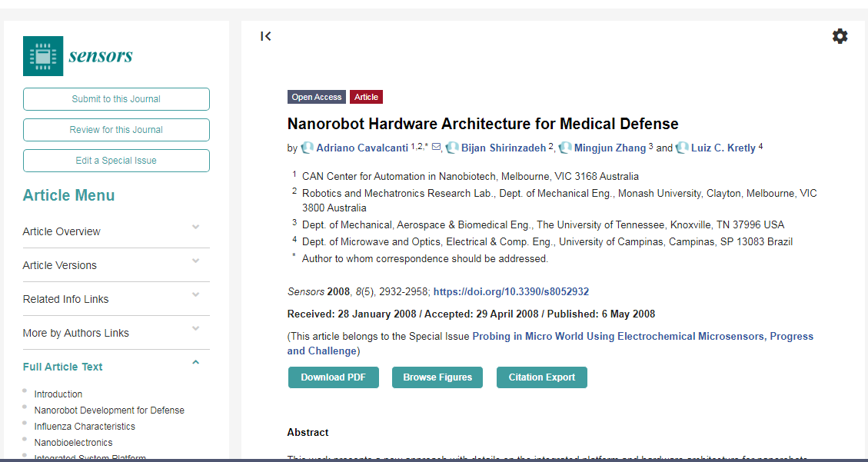
Task: Click the Submit to this Journal button
Action: pyautogui.click(x=116, y=99)
